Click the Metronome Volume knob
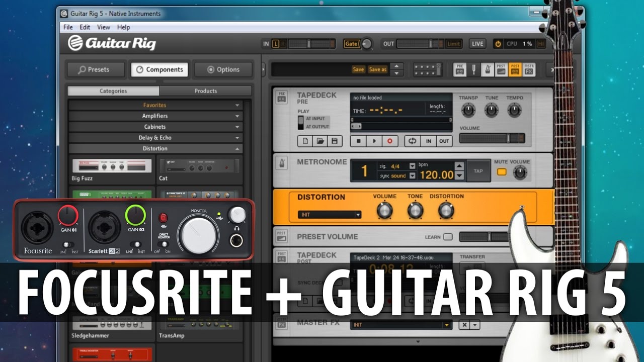The width and height of the screenshot is (644, 362). coord(520,173)
